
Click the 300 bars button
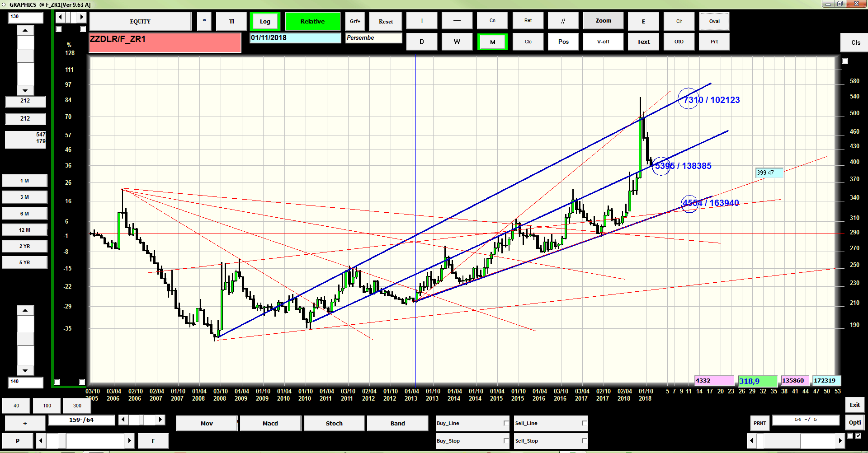[77, 406]
